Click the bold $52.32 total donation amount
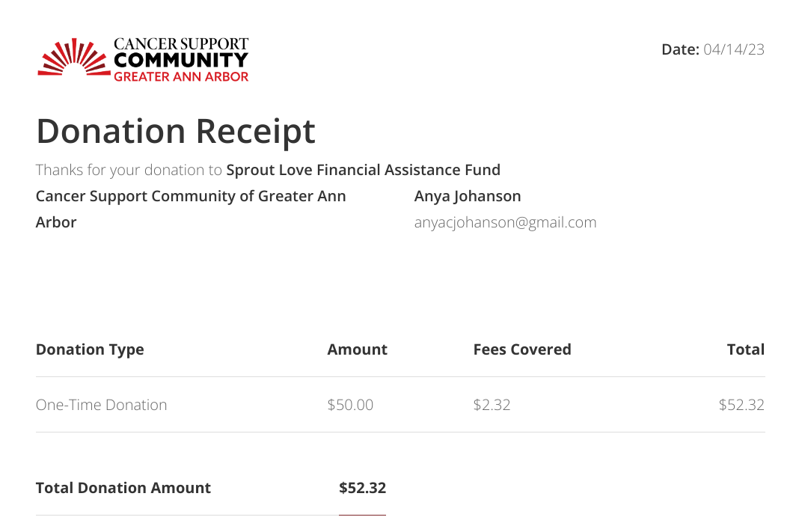 (x=362, y=488)
